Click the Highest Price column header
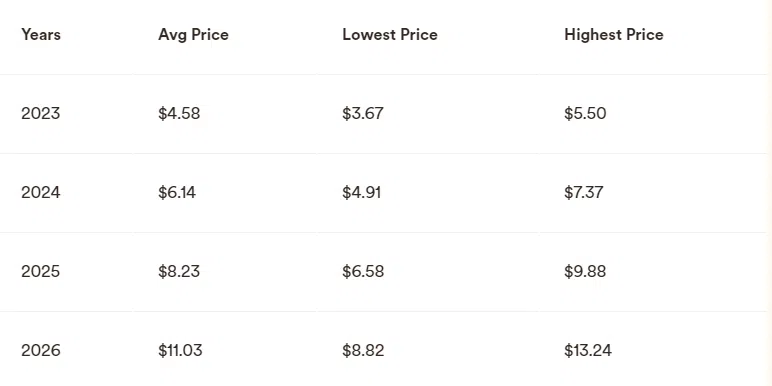Image resolution: width=772 pixels, height=386 pixels. click(613, 35)
